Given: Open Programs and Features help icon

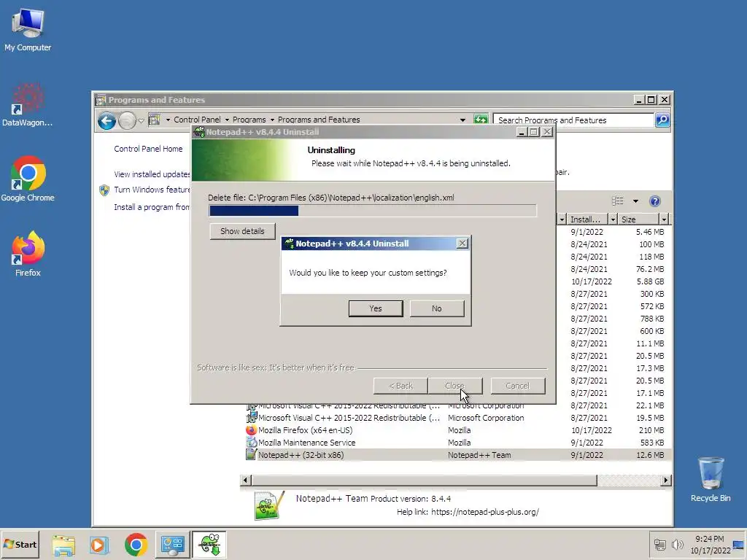Looking at the screenshot, I should coord(655,201).
